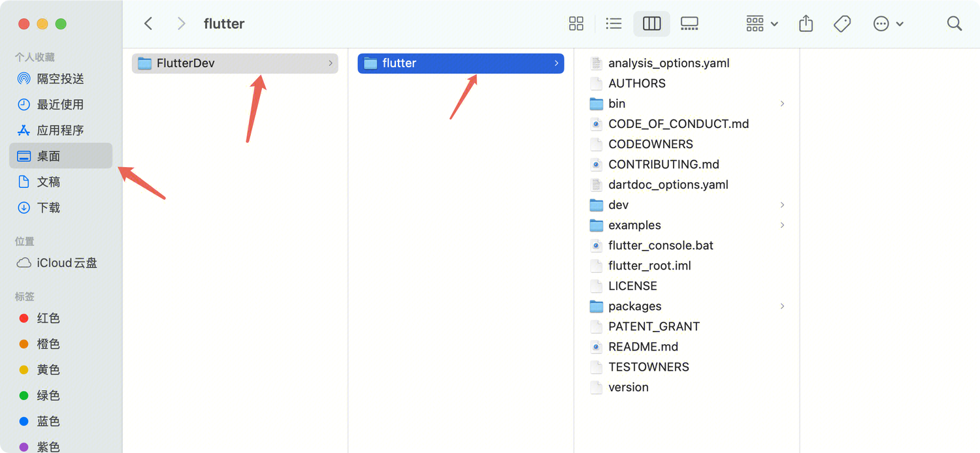Open the more actions ellipsis menu
Screen dimensions: 980x453
(x=888, y=24)
